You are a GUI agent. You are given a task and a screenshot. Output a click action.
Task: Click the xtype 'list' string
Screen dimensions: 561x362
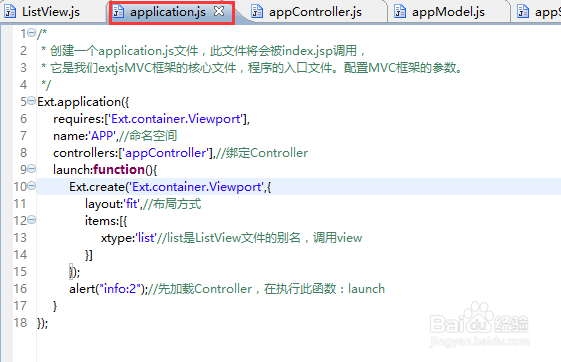[x=146, y=238]
